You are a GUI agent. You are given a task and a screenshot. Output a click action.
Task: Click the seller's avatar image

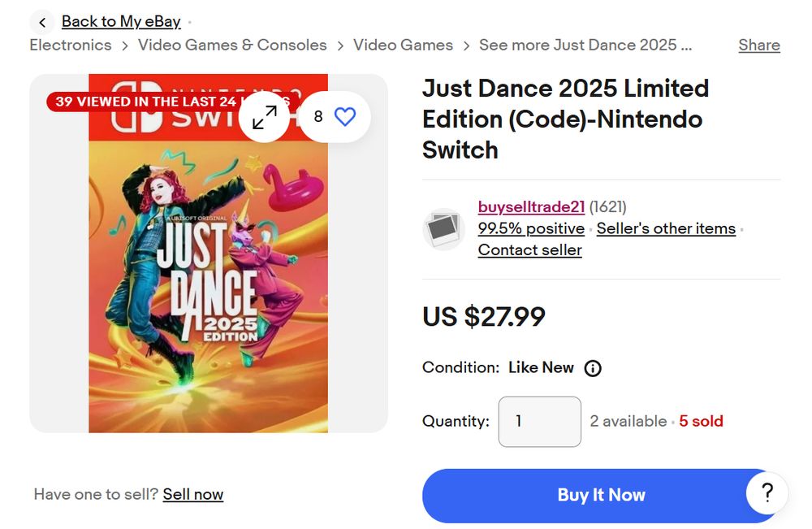(443, 229)
